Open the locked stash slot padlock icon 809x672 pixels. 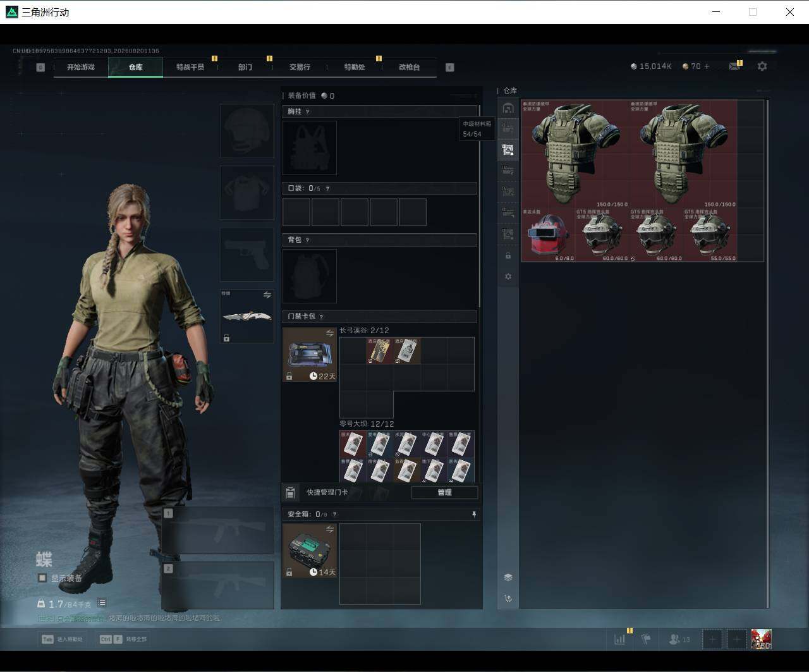point(508,255)
